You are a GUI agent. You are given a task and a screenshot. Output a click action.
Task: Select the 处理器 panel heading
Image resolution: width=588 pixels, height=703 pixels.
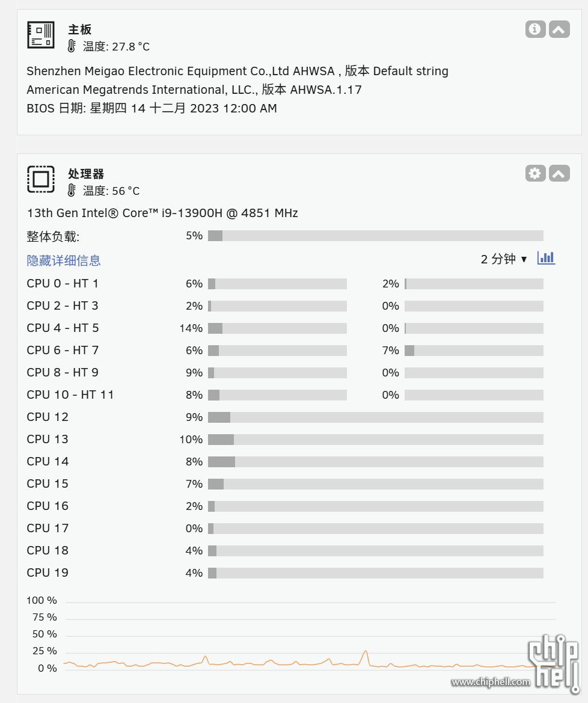coord(86,174)
